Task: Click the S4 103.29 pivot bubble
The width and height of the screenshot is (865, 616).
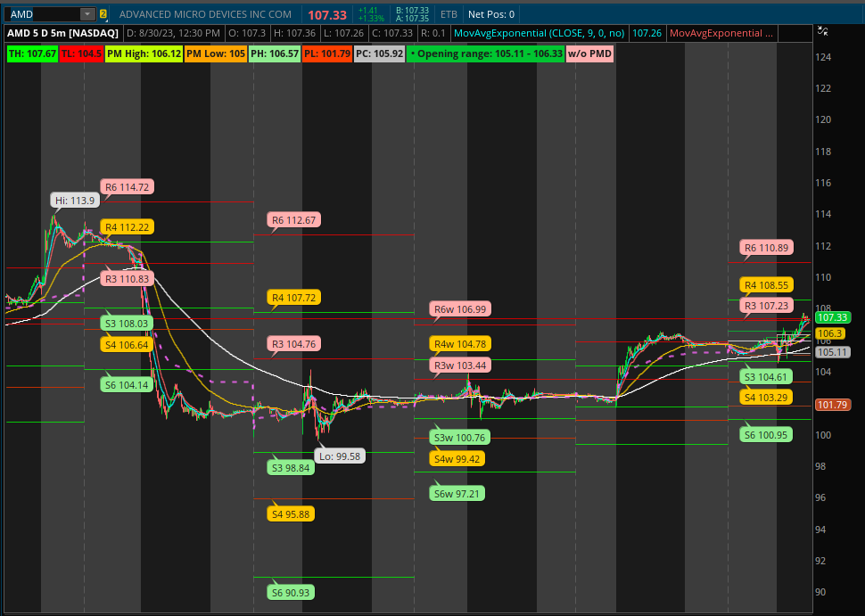Action: click(766, 397)
